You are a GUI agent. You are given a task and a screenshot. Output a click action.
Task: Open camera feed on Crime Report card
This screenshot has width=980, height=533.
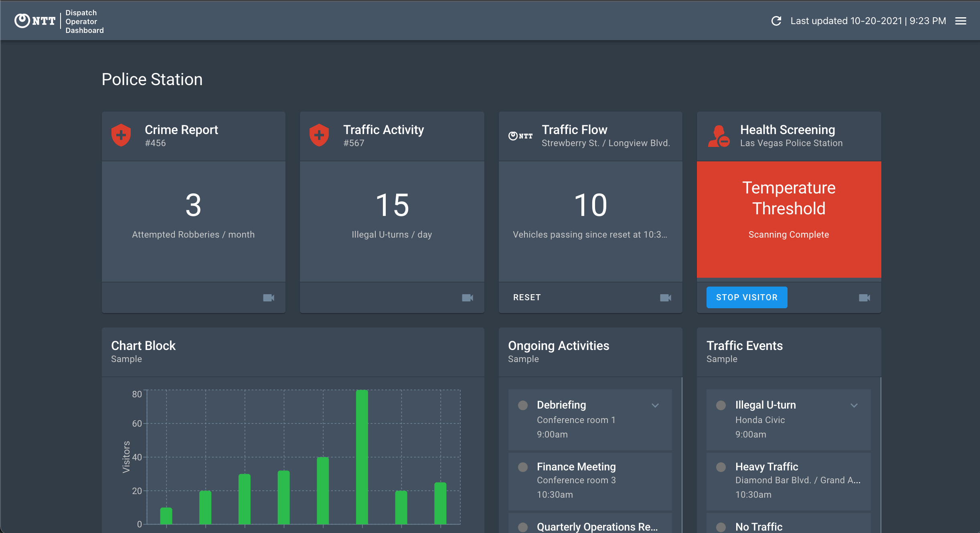pos(268,298)
